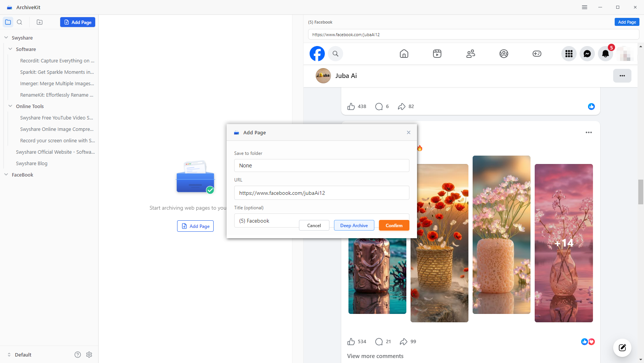Switch the Default profile selector

[x=19, y=355]
